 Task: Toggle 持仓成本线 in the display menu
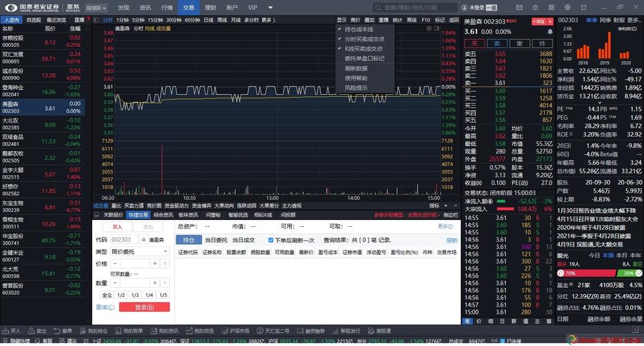(359, 30)
